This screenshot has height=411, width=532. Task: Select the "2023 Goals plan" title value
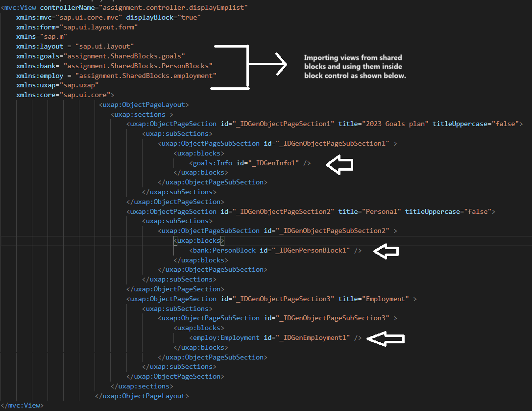coord(395,124)
